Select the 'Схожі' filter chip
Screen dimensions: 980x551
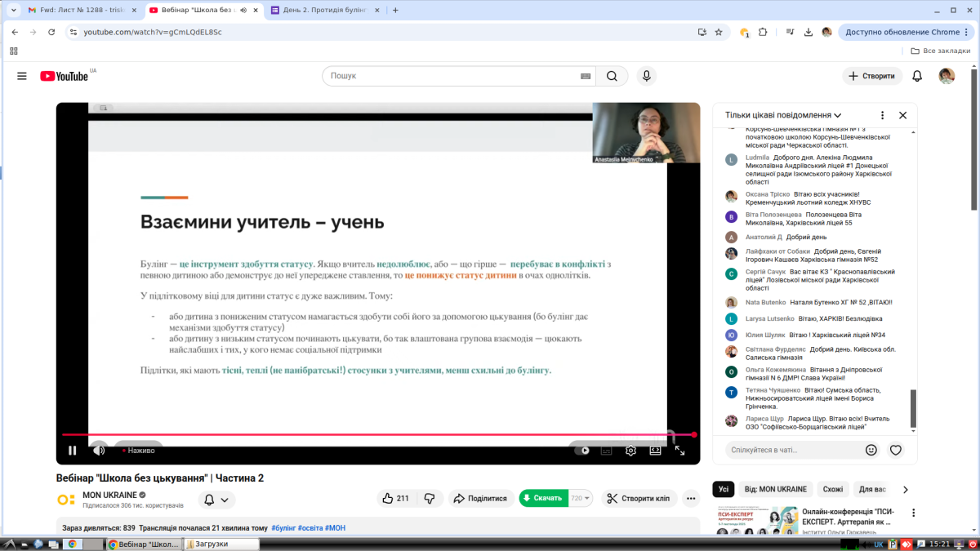(833, 490)
